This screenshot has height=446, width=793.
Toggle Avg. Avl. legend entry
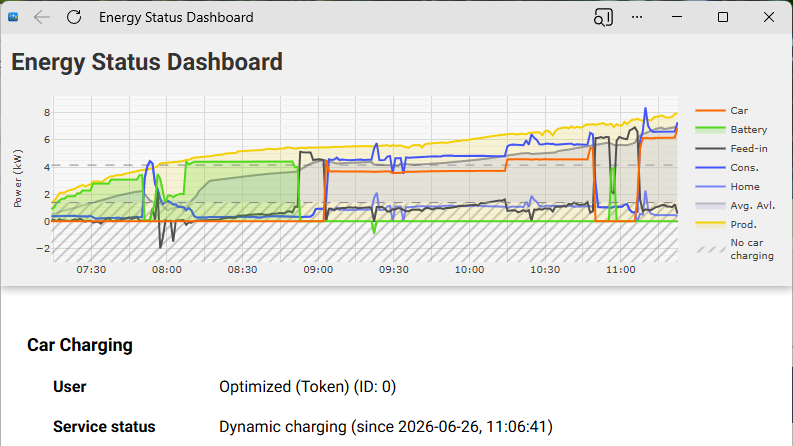coord(735,206)
